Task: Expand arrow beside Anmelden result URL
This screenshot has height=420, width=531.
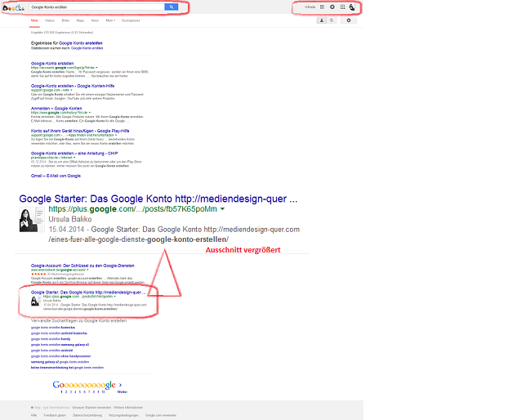Action: pyautogui.click(x=90, y=113)
